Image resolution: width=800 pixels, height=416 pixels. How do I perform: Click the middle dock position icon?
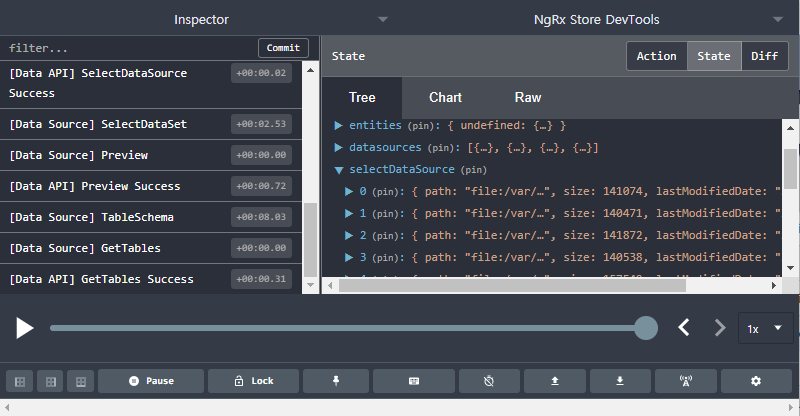coord(51,381)
